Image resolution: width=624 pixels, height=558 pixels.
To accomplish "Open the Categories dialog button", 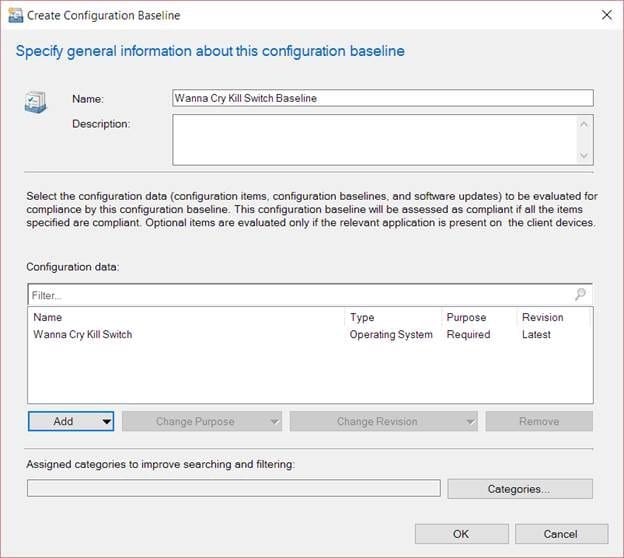I will pyautogui.click(x=520, y=489).
